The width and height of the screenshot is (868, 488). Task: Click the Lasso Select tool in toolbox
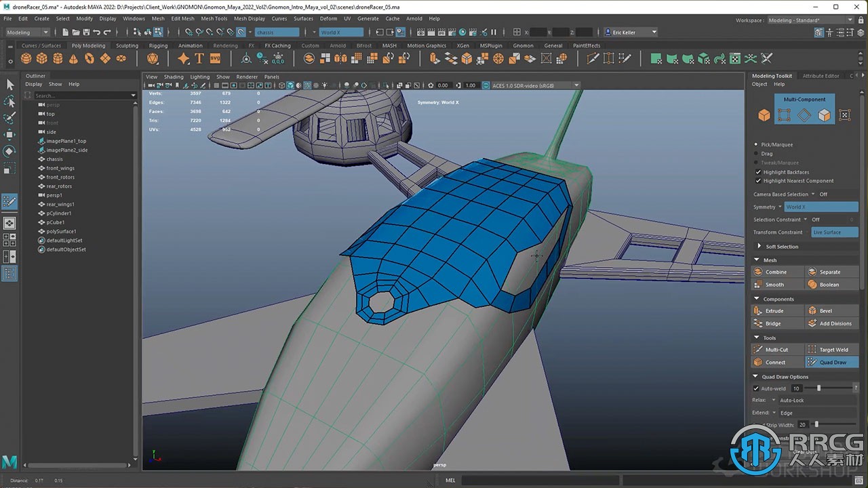coord(9,101)
